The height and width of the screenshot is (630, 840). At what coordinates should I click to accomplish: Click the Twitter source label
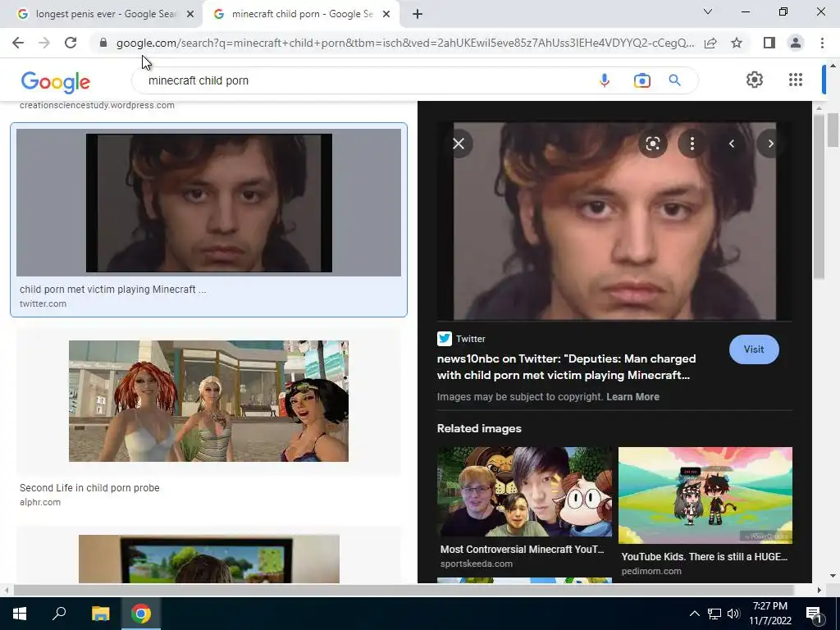pos(470,339)
